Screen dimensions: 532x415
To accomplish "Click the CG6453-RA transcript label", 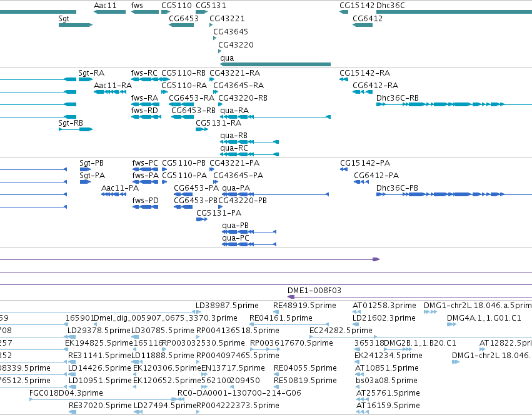I will point(192,98).
